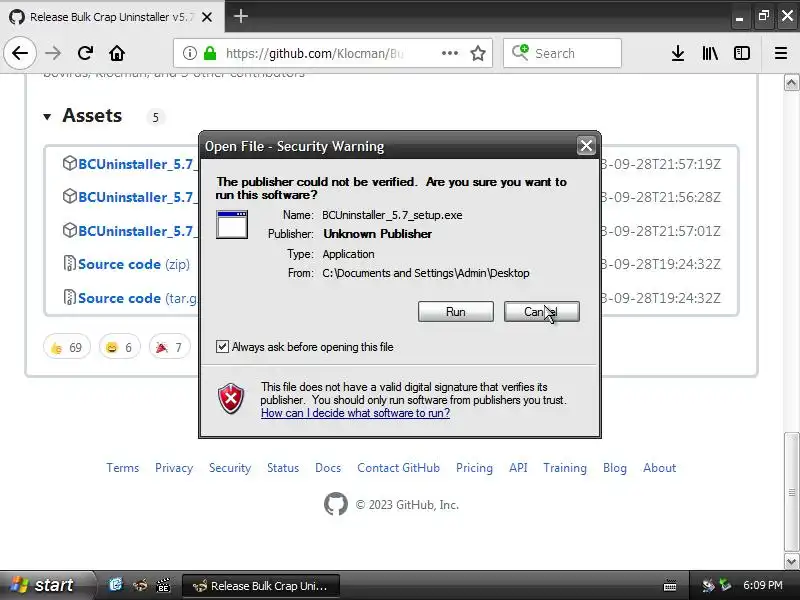The image size is (800, 600).
Task: Open the Blog footer link
Action: tap(615, 468)
